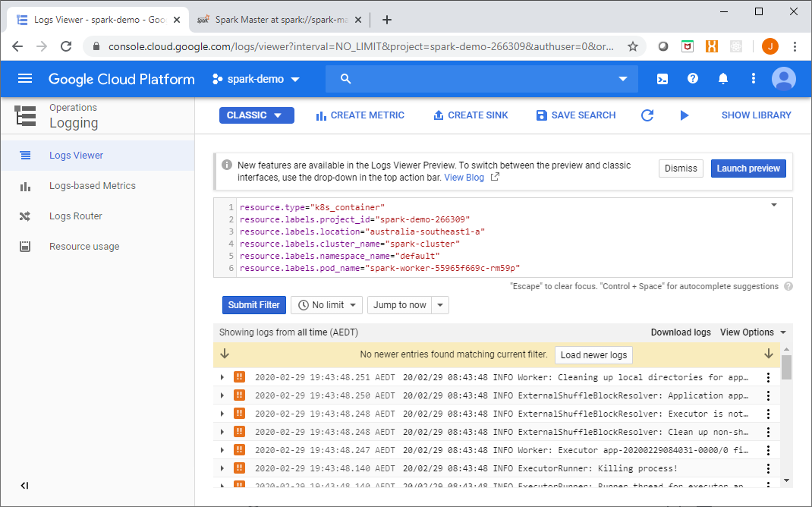This screenshot has width=812, height=507.
Task: Open options menu for 'Cleaning up local directories' log
Action: click(x=768, y=377)
